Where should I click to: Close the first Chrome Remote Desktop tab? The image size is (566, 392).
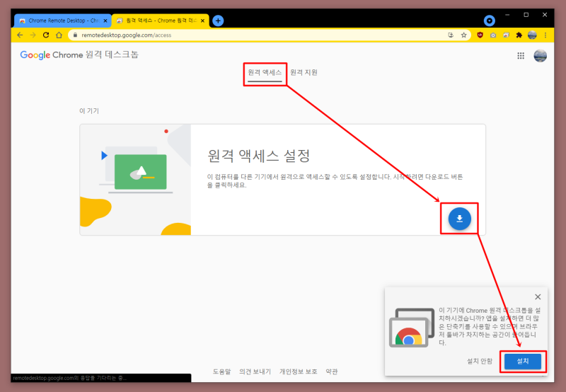105,21
